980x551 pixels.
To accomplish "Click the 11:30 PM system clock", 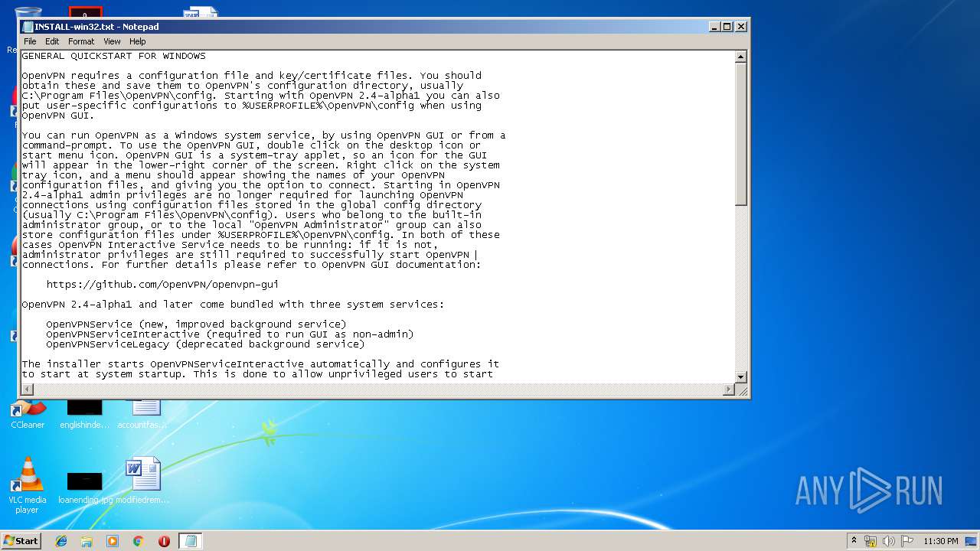I will point(941,541).
